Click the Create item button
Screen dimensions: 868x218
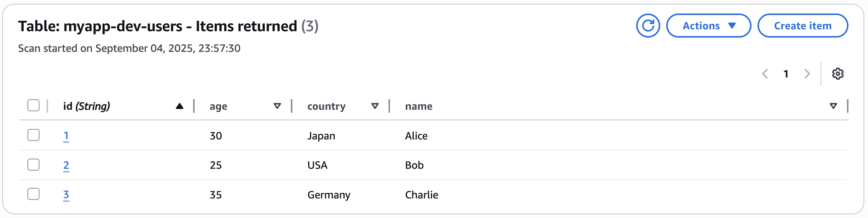803,26
